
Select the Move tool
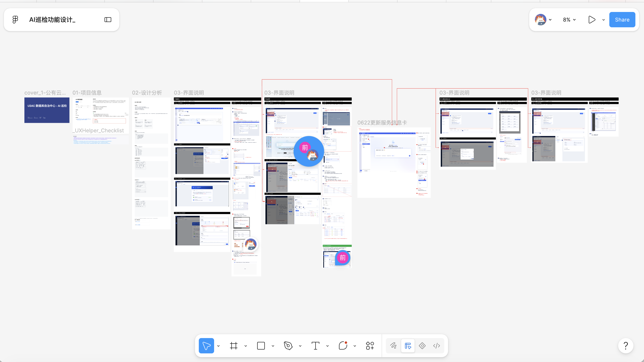(206, 345)
